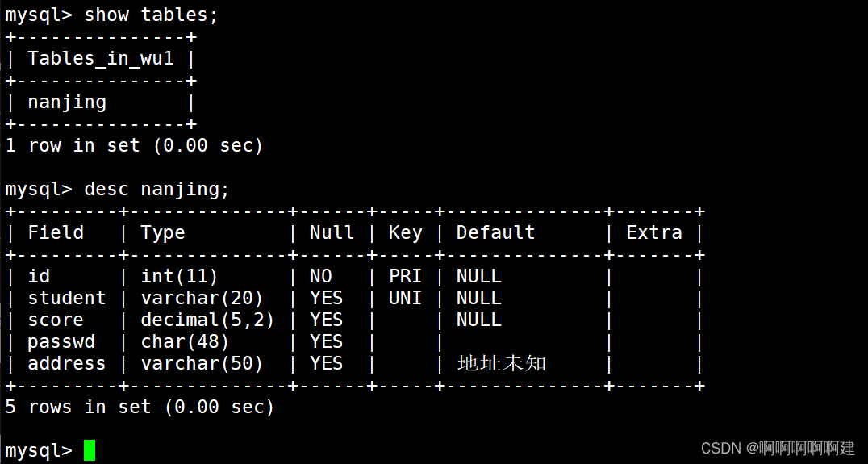The width and height of the screenshot is (868, 464).
Task: Click the Default column header
Action: point(495,232)
